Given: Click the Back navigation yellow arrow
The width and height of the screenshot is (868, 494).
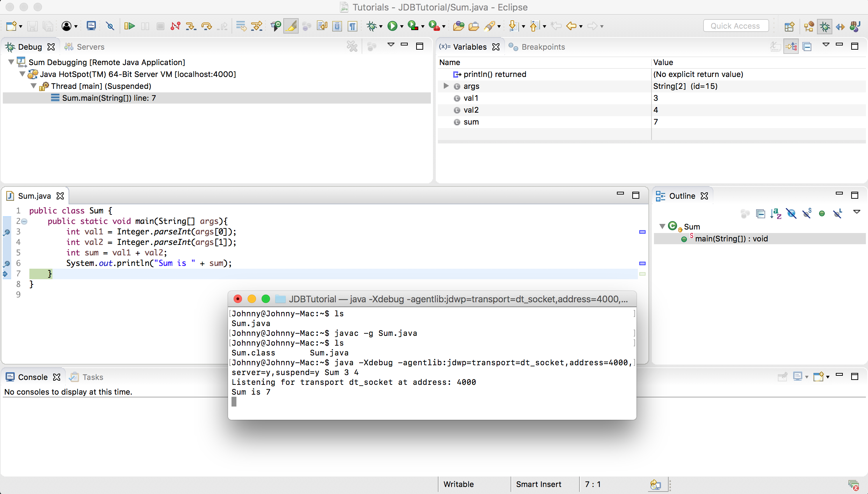Looking at the screenshot, I should pos(571,26).
